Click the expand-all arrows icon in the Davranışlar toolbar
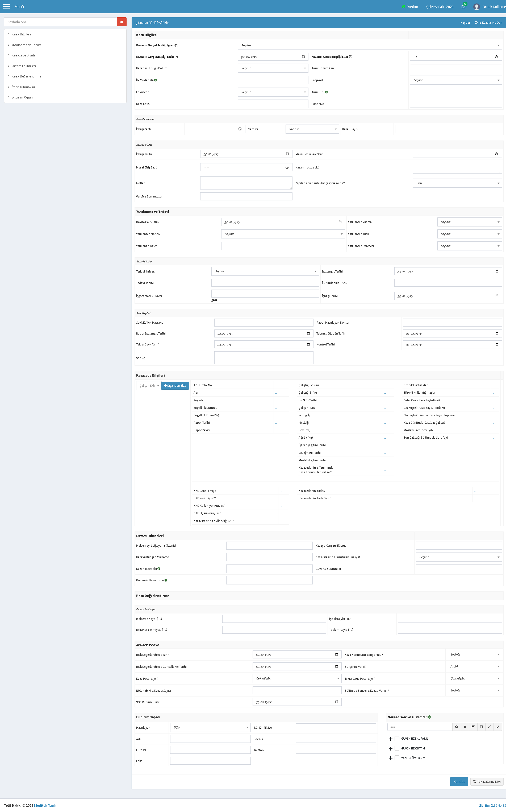Screen dimensions: 506x812 (x=489, y=727)
